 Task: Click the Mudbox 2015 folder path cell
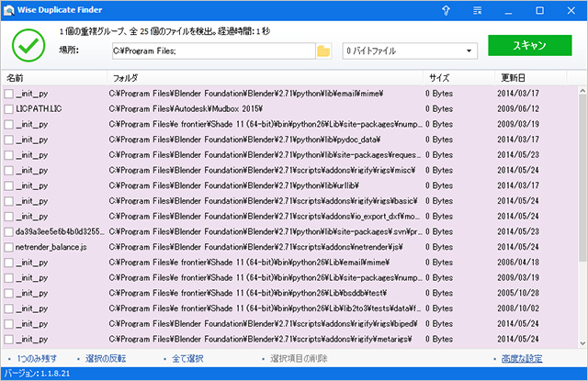click(186, 109)
